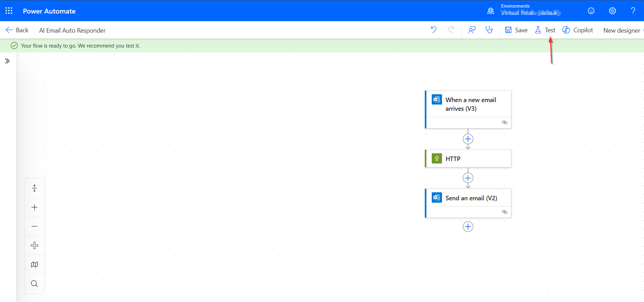Insert step after the HTTP action
This screenshot has height=302, width=644.
pyautogui.click(x=468, y=178)
